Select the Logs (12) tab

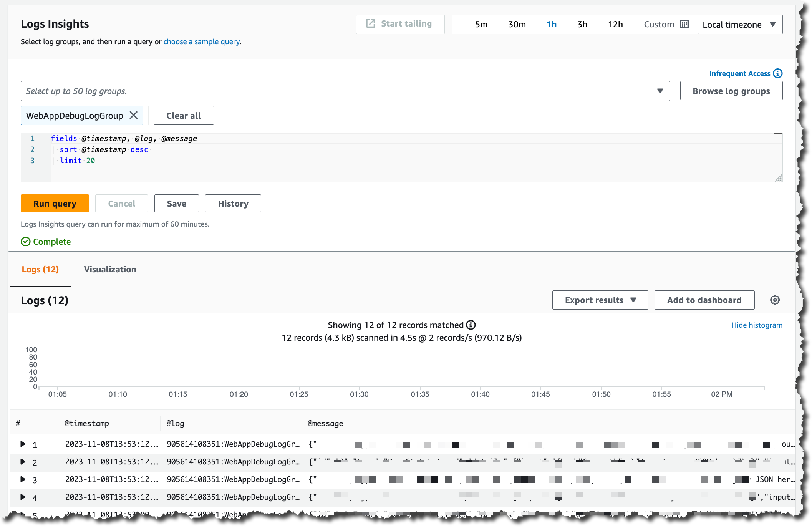(40, 269)
